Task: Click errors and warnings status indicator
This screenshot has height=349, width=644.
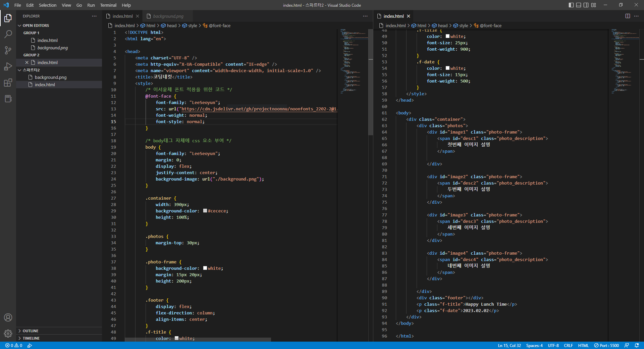Action: (14, 345)
